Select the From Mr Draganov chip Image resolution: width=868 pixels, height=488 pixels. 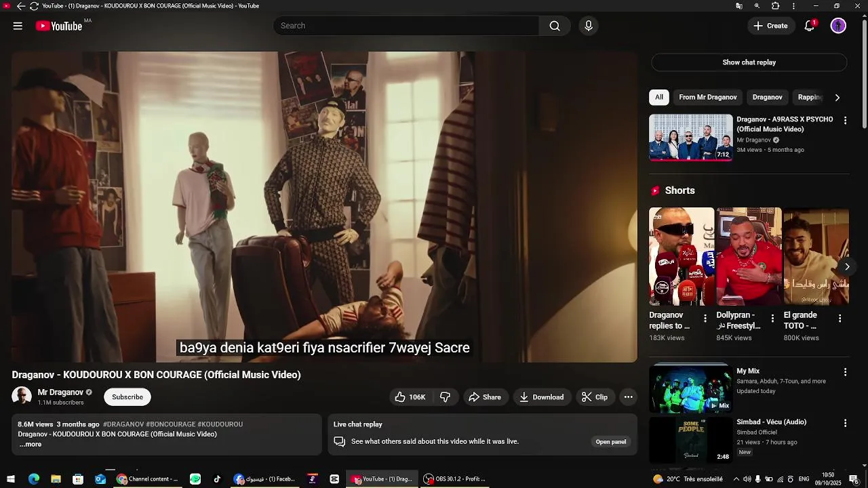[x=707, y=98]
